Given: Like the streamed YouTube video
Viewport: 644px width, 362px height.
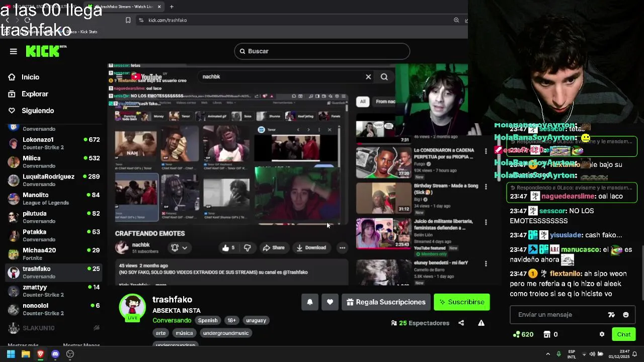Looking at the screenshot, I should pos(229,247).
